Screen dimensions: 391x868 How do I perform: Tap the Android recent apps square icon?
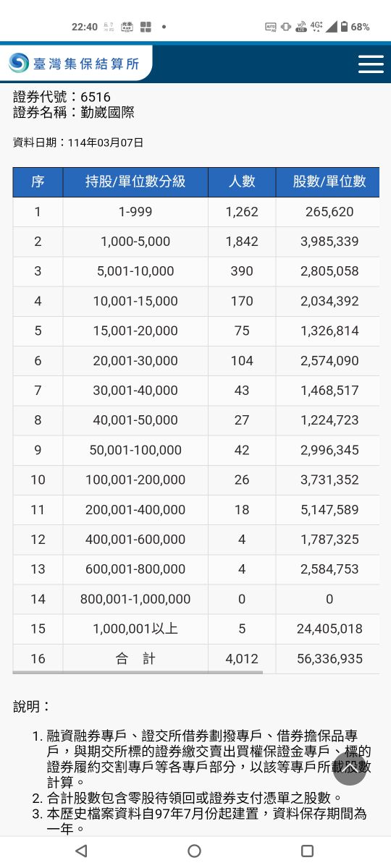pyautogui.click(x=307, y=851)
